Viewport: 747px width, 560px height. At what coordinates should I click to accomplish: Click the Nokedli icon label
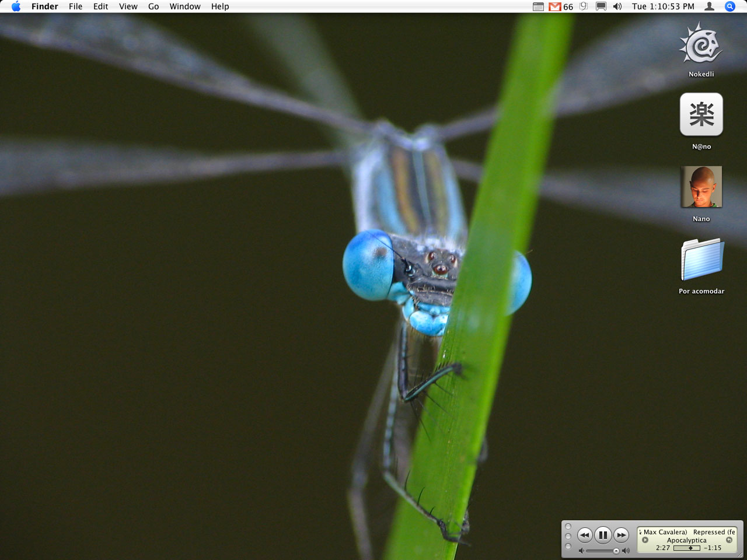[x=701, y=74]
